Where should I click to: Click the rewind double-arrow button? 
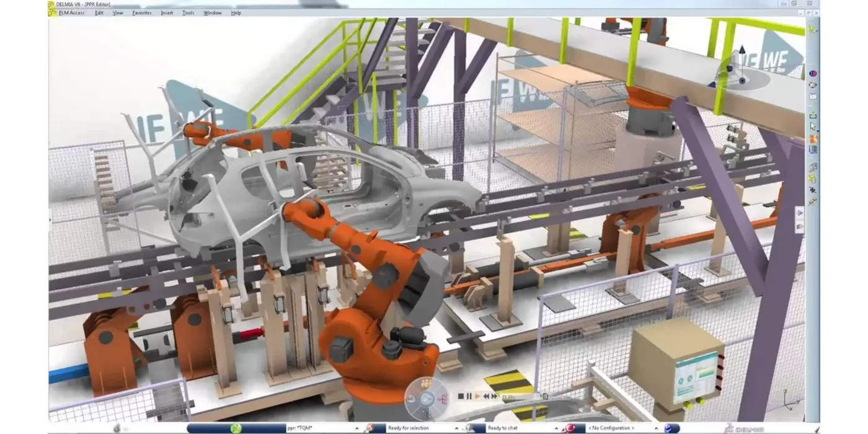[x=487, y=396]
